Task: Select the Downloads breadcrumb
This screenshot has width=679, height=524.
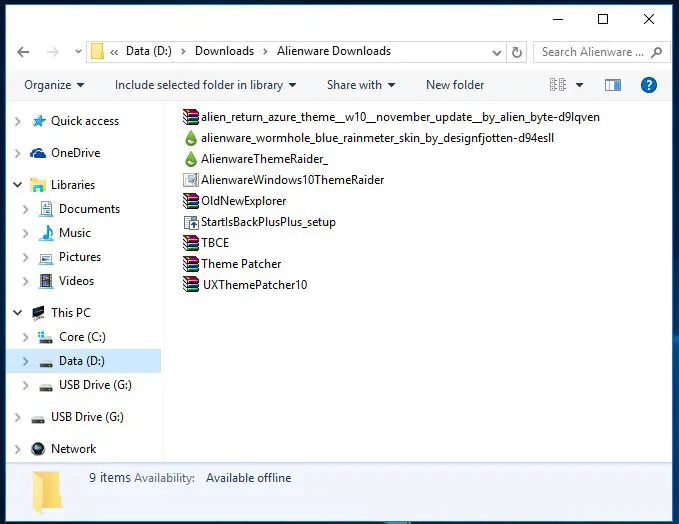Action: pyautogui.click(x=224, y=51)
